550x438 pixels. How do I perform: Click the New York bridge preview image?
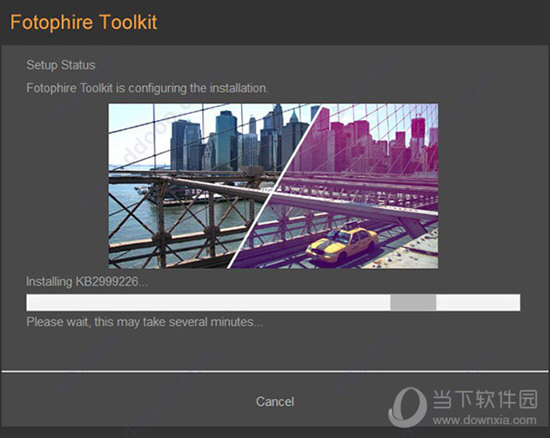pos(273,186)
